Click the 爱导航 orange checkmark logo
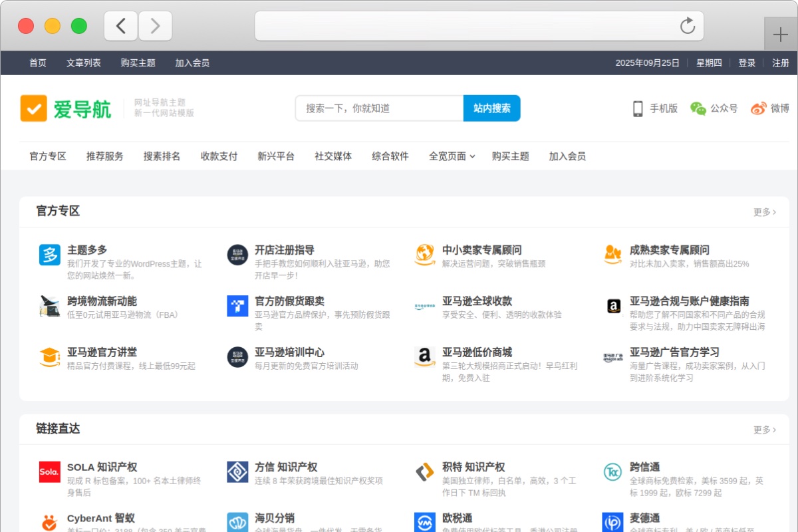798x532 pixels. (34, 108)
